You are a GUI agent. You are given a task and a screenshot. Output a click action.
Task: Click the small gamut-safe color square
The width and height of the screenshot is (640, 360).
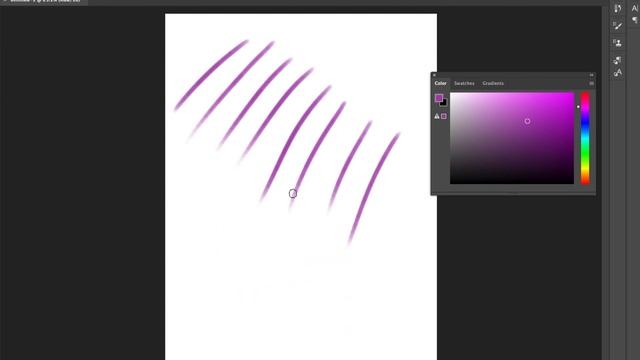click(x=444, y=116)
